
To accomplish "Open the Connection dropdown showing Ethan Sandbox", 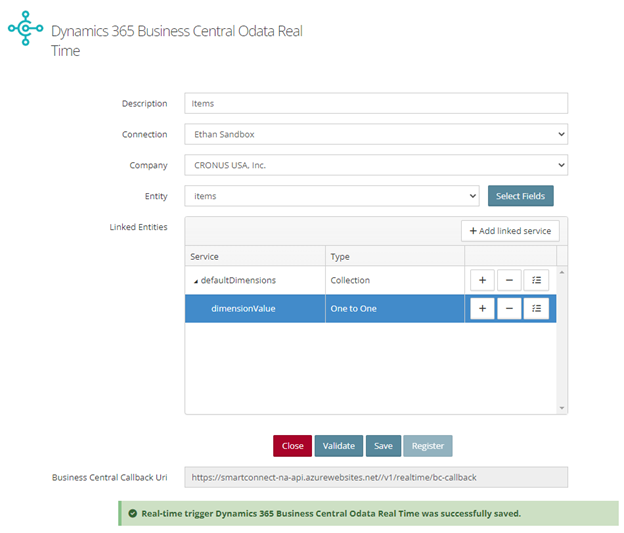I will tap(376, 134).
